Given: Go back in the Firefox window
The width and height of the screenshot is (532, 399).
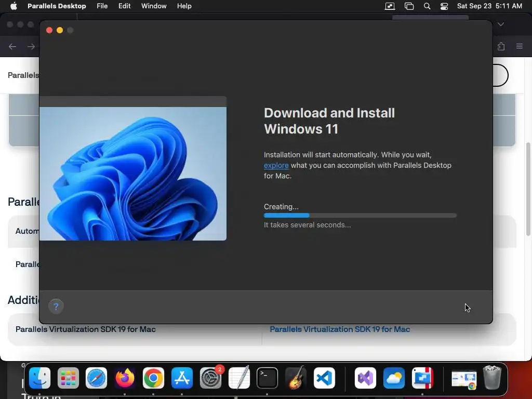Looking at the screenshot, I should [12, 46].
